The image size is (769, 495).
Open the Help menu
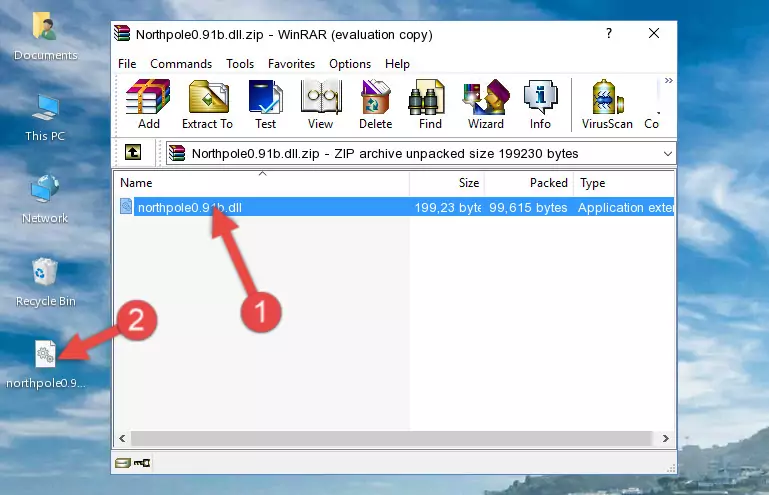pos(397,64)
